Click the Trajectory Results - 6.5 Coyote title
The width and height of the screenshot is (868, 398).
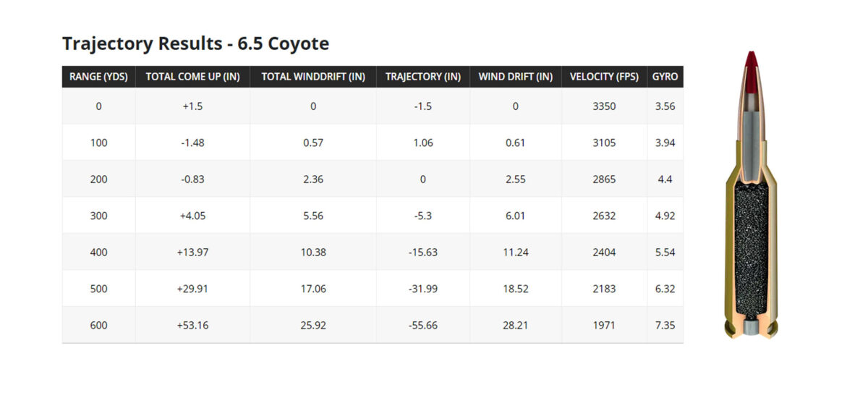(x=195, y=43)
